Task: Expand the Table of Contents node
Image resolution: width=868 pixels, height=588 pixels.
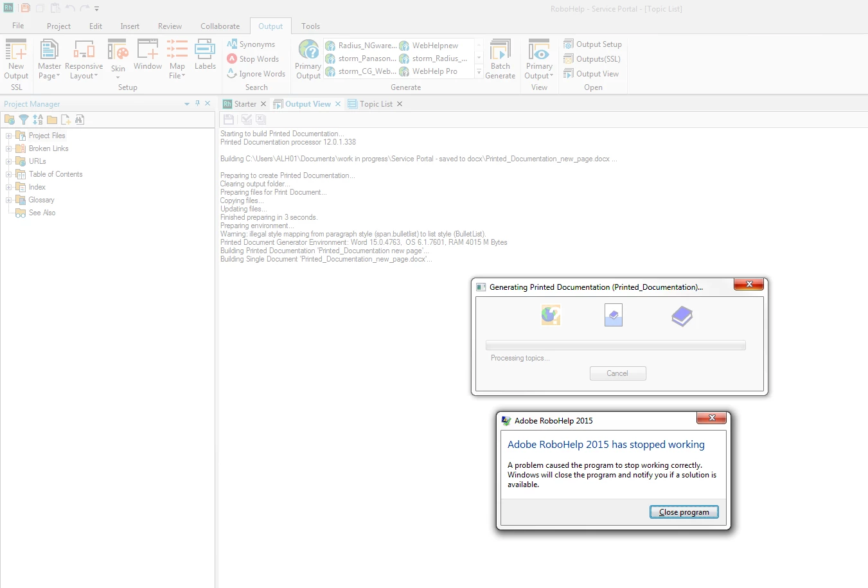Action: (x=9, y=174)
